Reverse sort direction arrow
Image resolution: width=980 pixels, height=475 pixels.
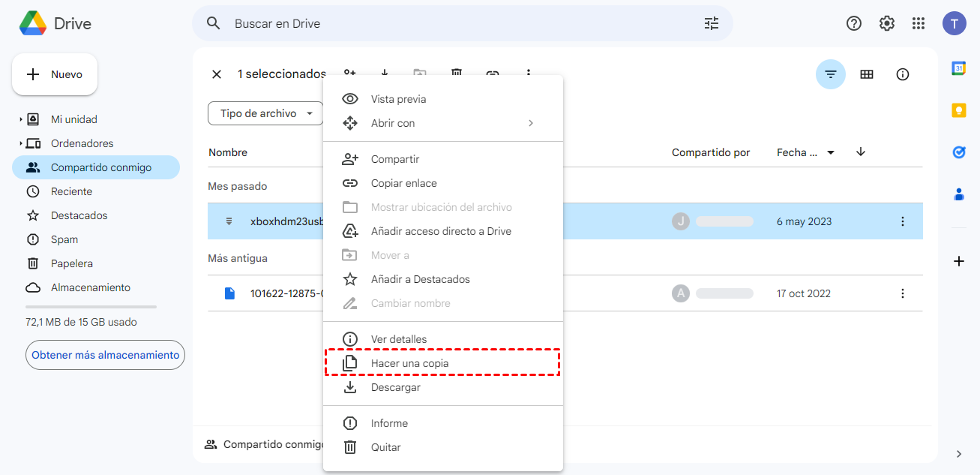[861, 152]
